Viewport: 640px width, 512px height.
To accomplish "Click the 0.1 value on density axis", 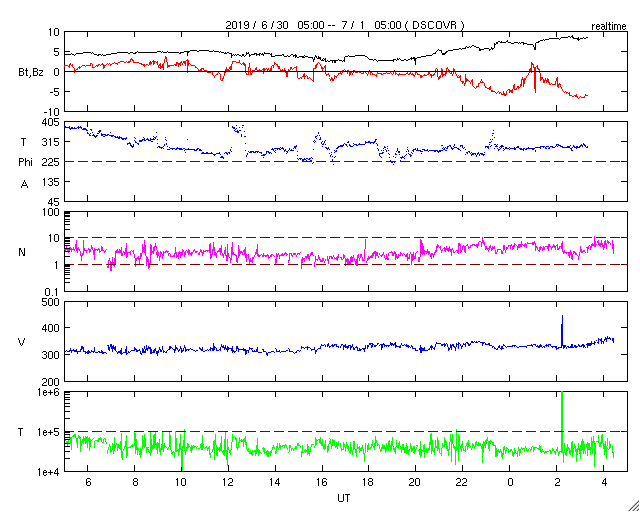I will coord(49,291).
